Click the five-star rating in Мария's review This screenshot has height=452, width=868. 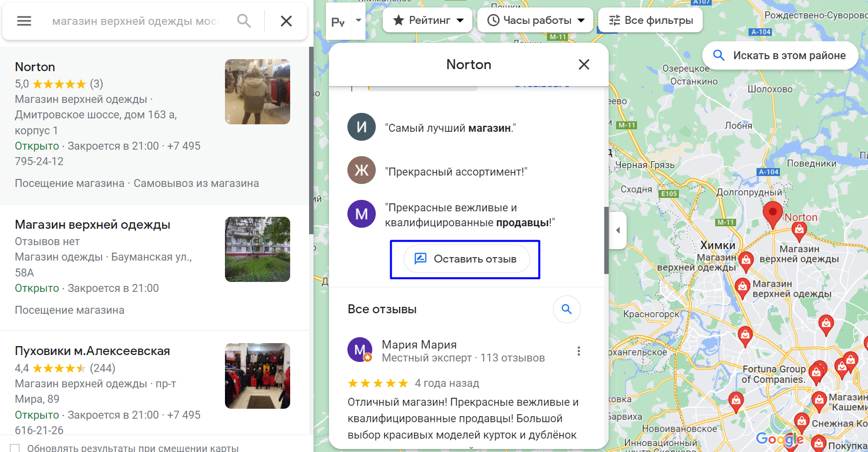click(x=378, y=383)
